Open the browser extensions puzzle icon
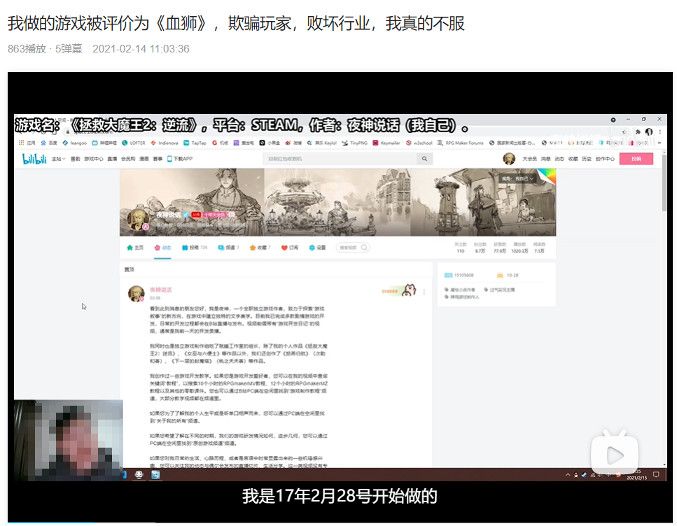This screenshot has width=677, height=526. tap(637, 132)
